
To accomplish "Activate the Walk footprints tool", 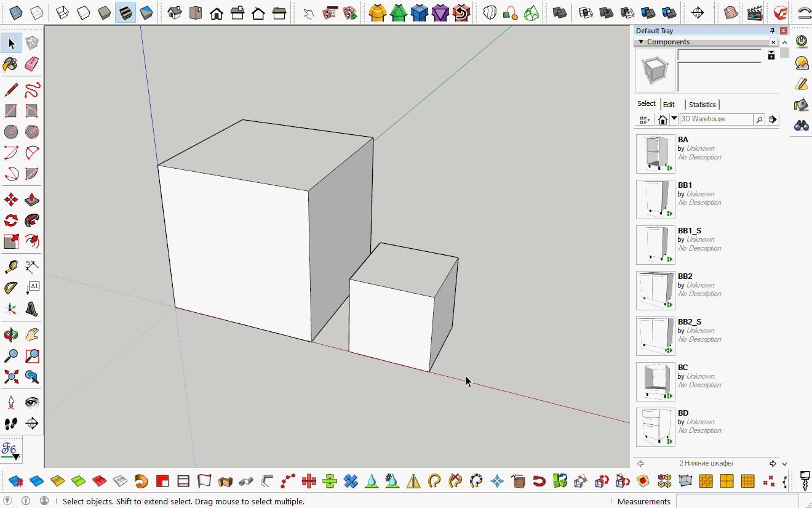I will (10, 423).
